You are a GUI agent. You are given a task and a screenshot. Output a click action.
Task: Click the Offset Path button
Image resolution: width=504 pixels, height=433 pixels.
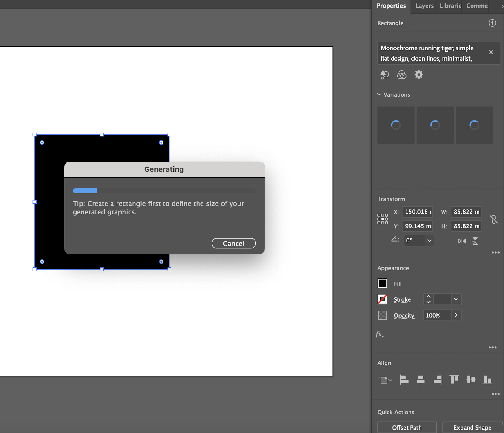(407, 427)
